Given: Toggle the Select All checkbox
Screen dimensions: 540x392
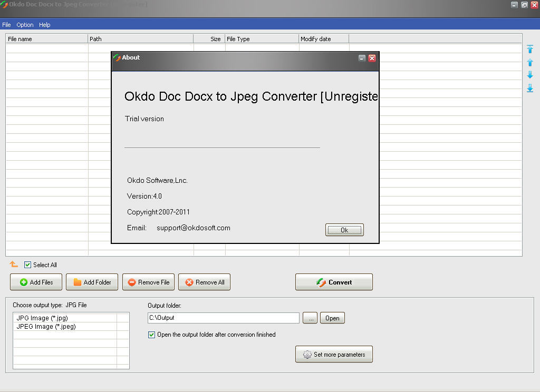Looking at the screenshot, I should click(28, 265).
